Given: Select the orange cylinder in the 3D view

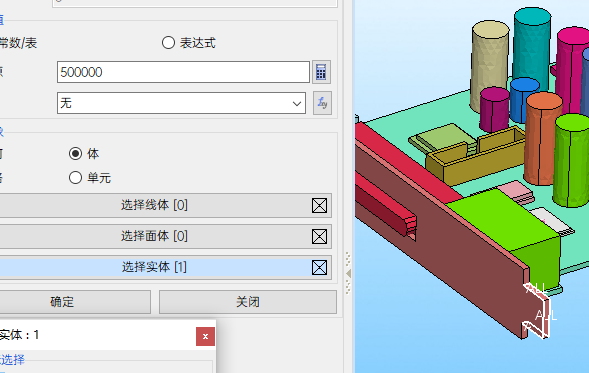Looking at the screenshot, I should point(542,139).
